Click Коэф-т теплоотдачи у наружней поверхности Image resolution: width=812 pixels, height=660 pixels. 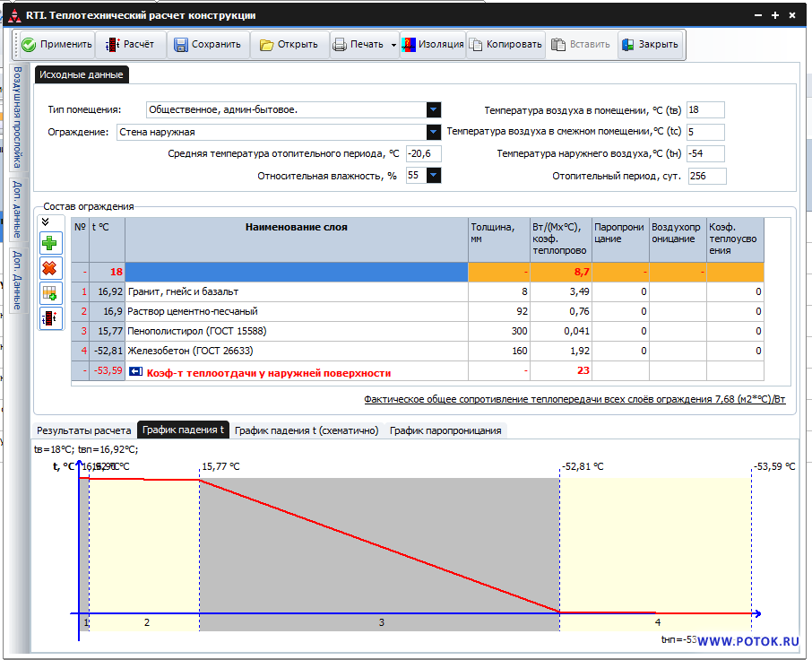coord(269,373)
